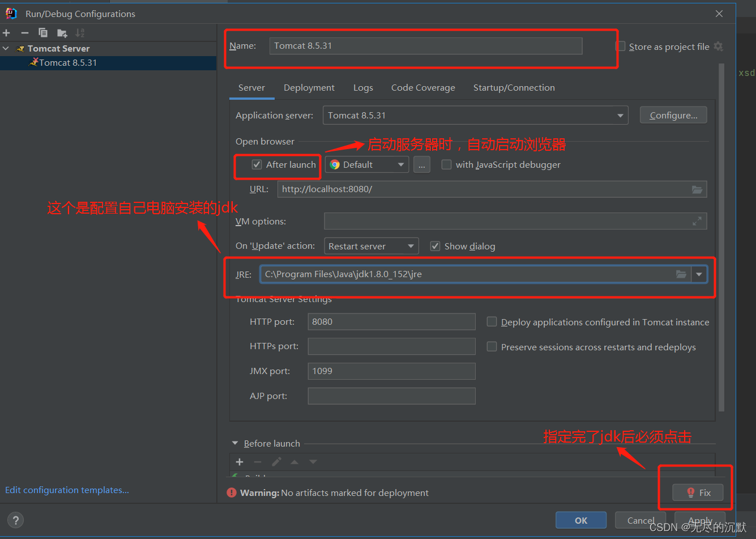Click the Name input field
Viewport: 756px width, 539px height.
[x=425, y=46]
